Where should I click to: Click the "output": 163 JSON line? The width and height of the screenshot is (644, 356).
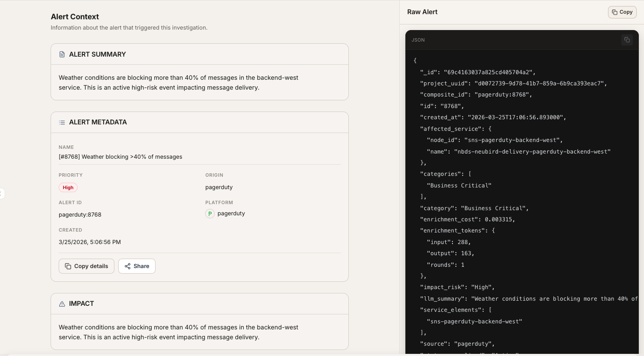(x=450, y=253)
